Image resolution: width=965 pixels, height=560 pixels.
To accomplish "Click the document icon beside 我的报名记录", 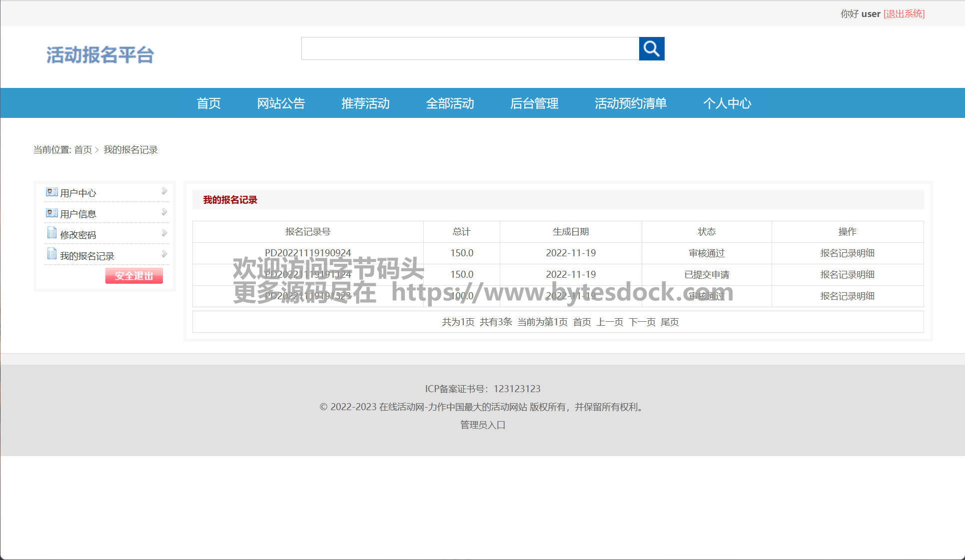I will pyautogui.click(x=51, y=254).
